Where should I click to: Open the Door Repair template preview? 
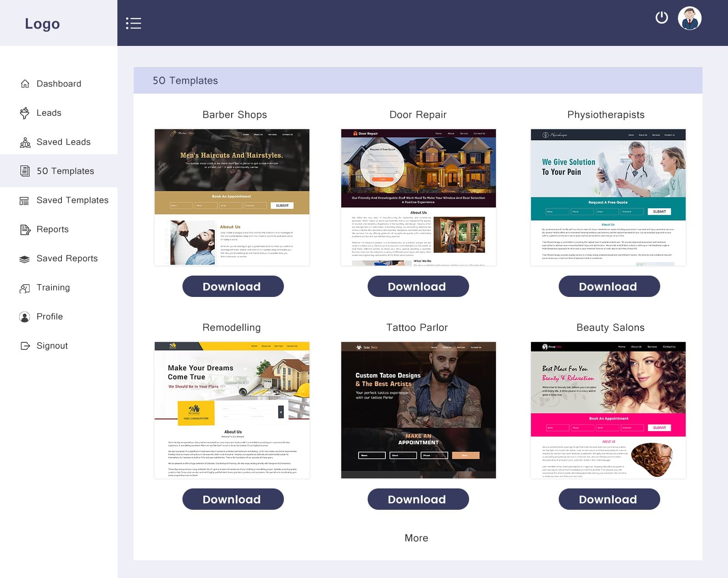[419, 197]
